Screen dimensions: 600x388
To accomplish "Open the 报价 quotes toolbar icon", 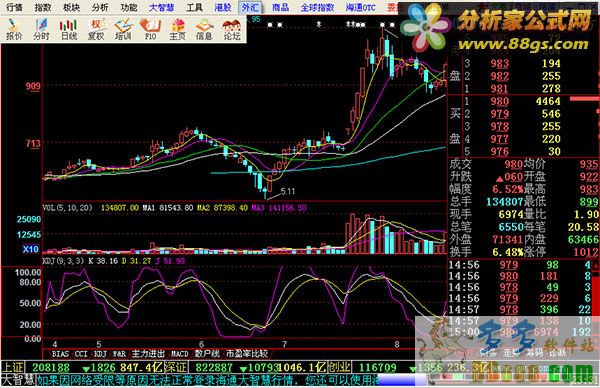I will click(14, 29).
